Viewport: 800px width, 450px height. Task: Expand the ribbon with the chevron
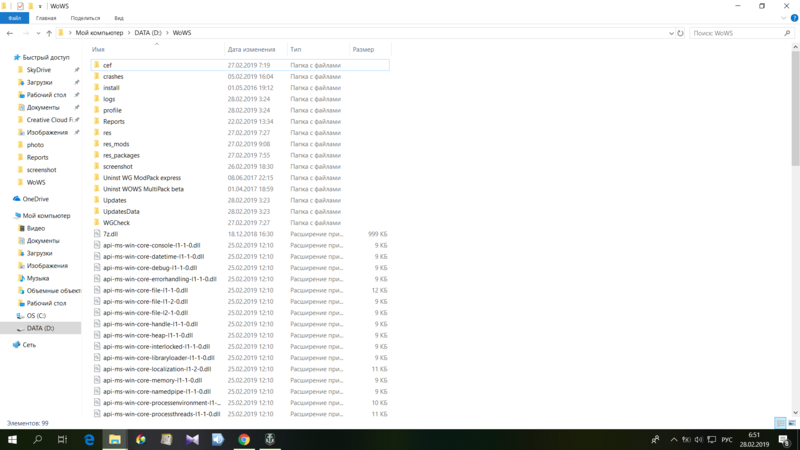coord(784,18)
